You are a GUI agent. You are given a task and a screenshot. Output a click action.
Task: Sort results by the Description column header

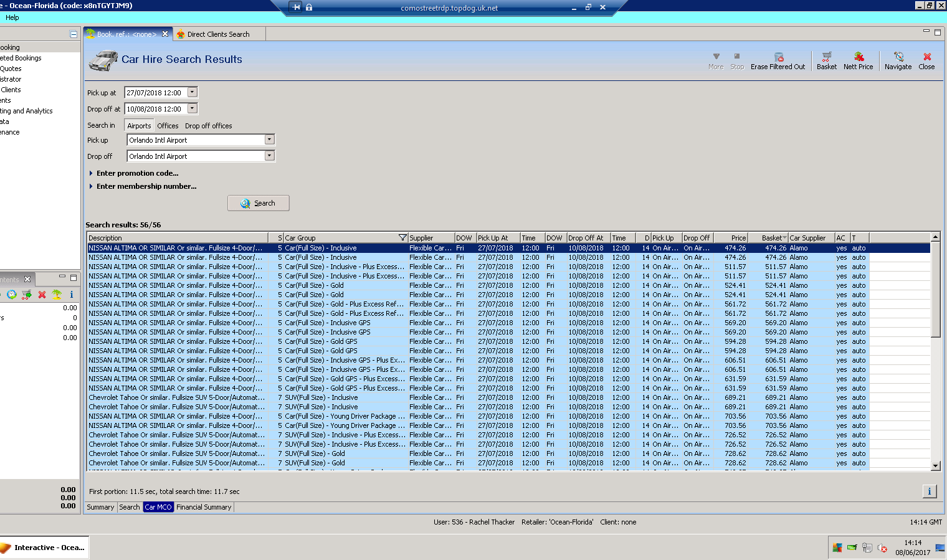(x=178, y=238)
